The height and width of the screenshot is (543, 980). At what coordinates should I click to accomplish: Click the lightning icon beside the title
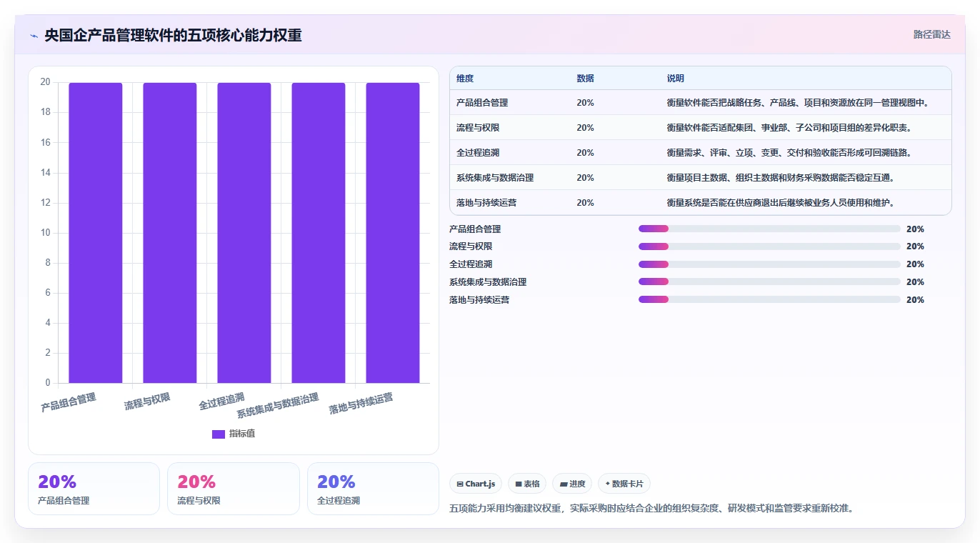(34, 36)
